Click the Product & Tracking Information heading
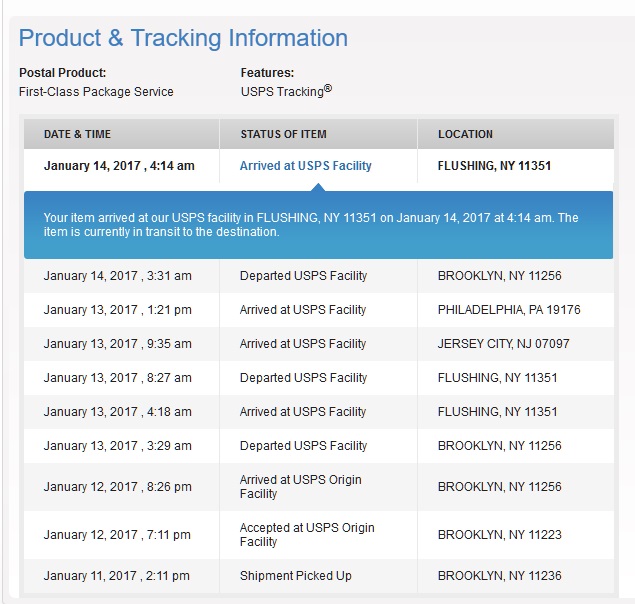Image resolution: width=635 pixels, height=604 pixels. (x=183, y=39)
